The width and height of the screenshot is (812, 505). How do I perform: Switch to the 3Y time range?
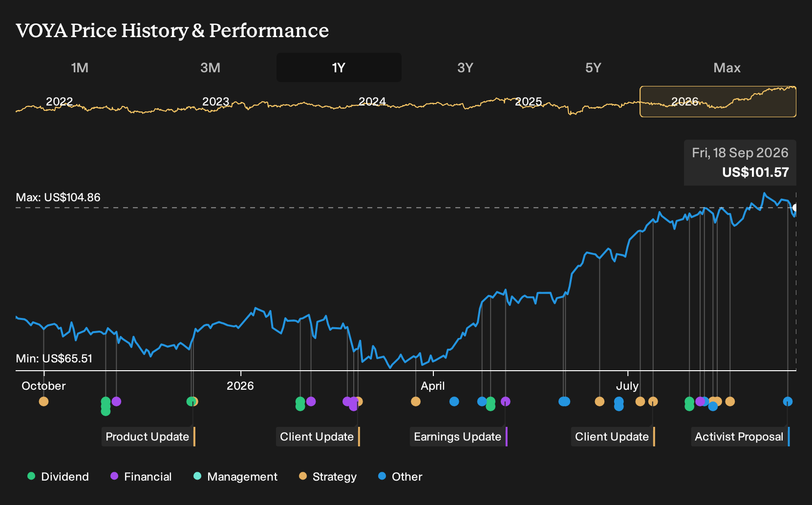[x=465, y=67]
